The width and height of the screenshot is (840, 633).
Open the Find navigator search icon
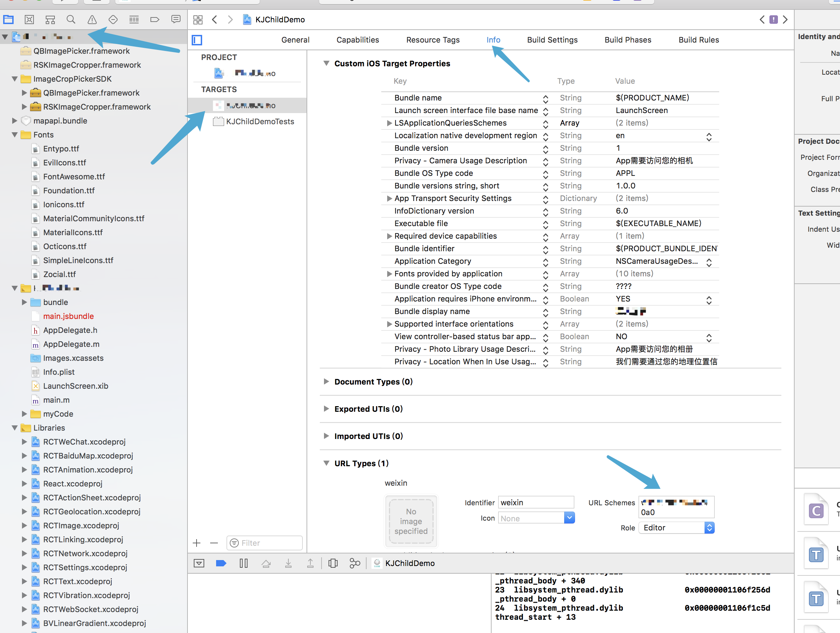[71, 19]
